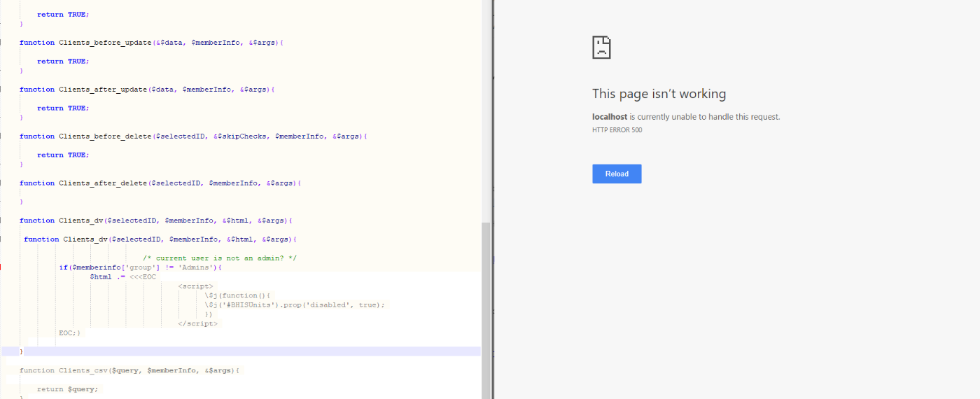The height and width of the screenshot is (399, 980).
Task: Click the Clients_csv function declaration
Action: click(x=129, y=370)
